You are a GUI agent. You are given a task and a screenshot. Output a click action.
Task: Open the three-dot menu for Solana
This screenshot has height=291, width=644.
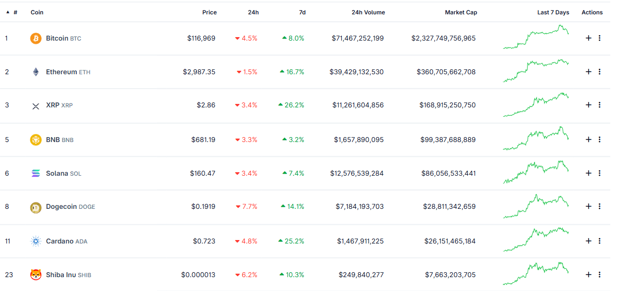599,173
